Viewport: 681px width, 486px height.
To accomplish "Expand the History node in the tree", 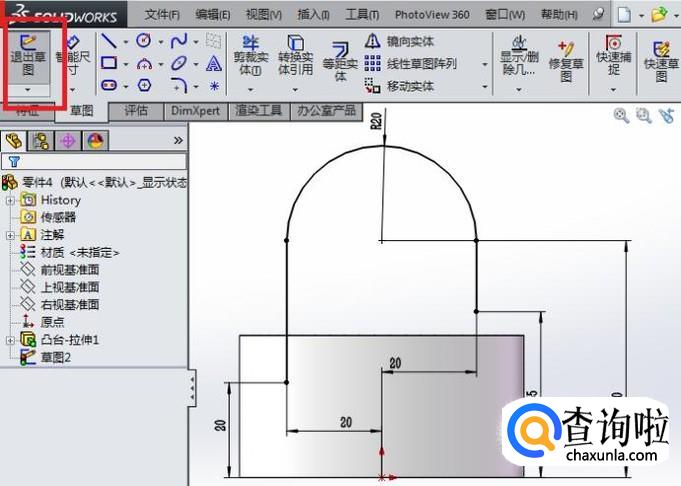I will [x=11, y=200].
